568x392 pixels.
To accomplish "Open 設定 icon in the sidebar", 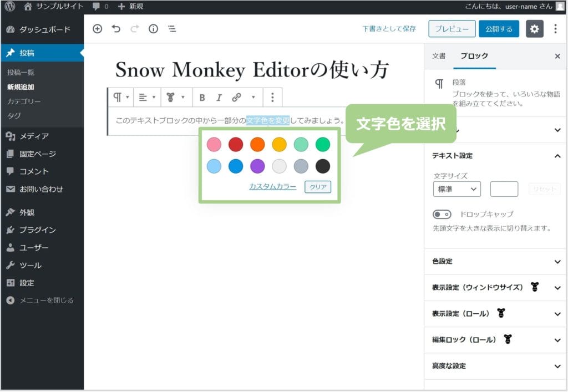I will 11,283.
